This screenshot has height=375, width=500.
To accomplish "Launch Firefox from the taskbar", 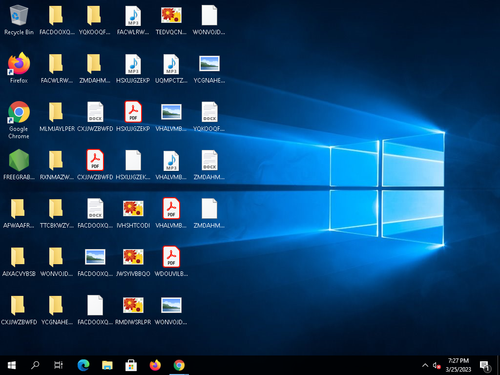I will click(x=155, y=365).
